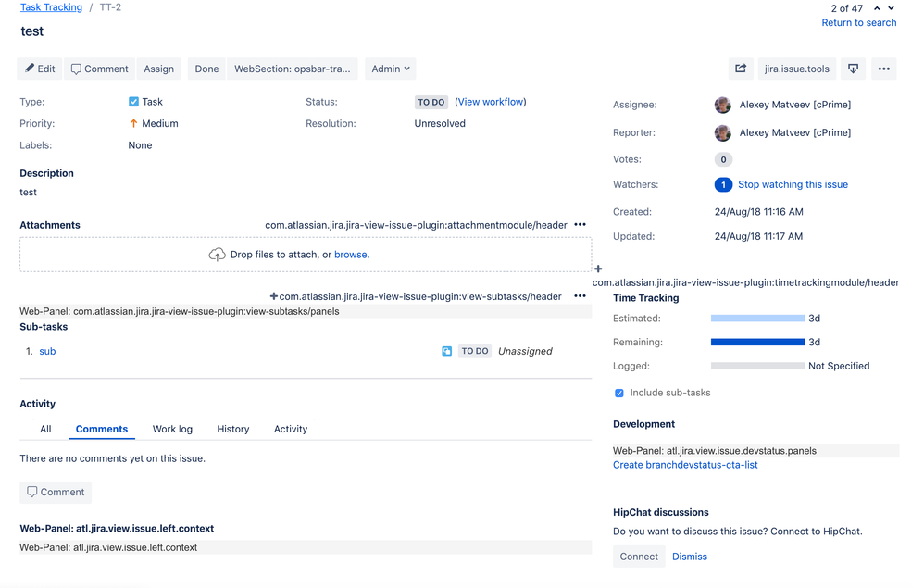Click the attachment drop zone area
Image resolution: width=924 pixels, height=588 pixels.
(x=306, y=255)
